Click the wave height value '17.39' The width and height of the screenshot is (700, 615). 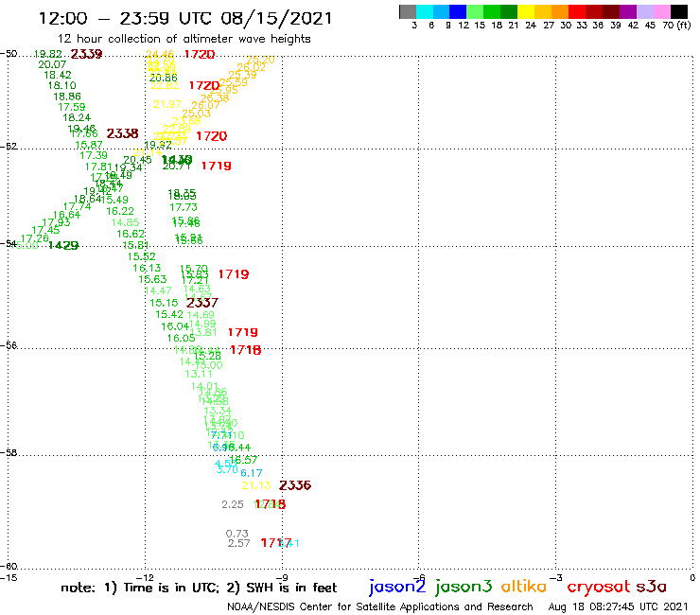[94, 155]
